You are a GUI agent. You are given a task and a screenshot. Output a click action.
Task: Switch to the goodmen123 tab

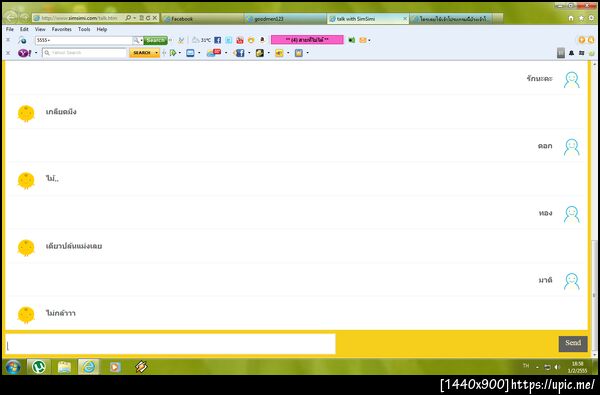tap(285, 18)
